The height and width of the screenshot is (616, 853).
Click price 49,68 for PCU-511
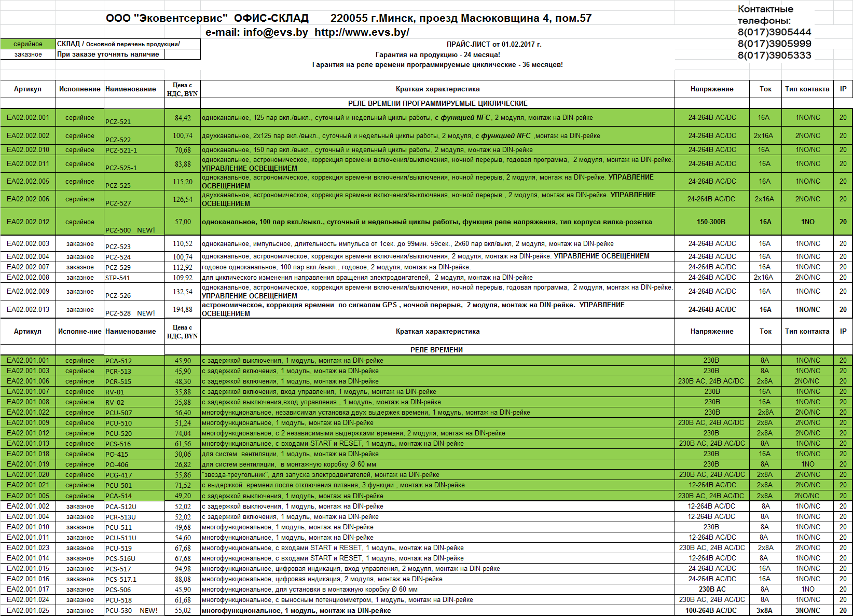(183, 527)
